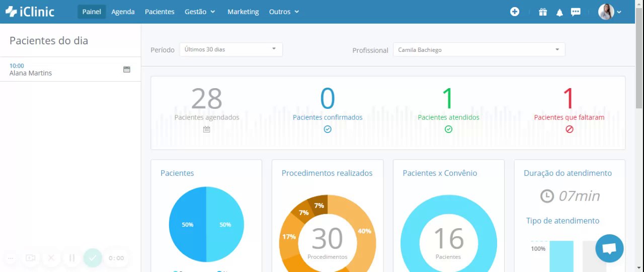Click the user profile avatar
The image size is (644, 272).
point(606,12)
